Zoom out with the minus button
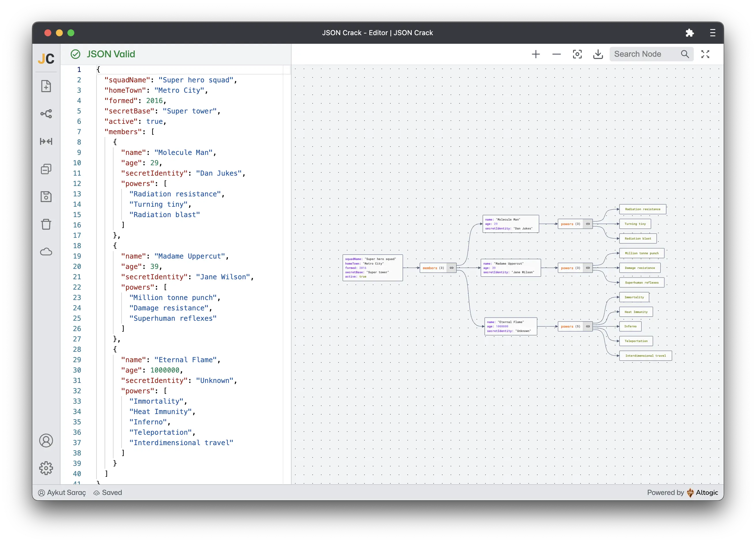The height and width of the screenshot is (543, 756). pos(556,54)
